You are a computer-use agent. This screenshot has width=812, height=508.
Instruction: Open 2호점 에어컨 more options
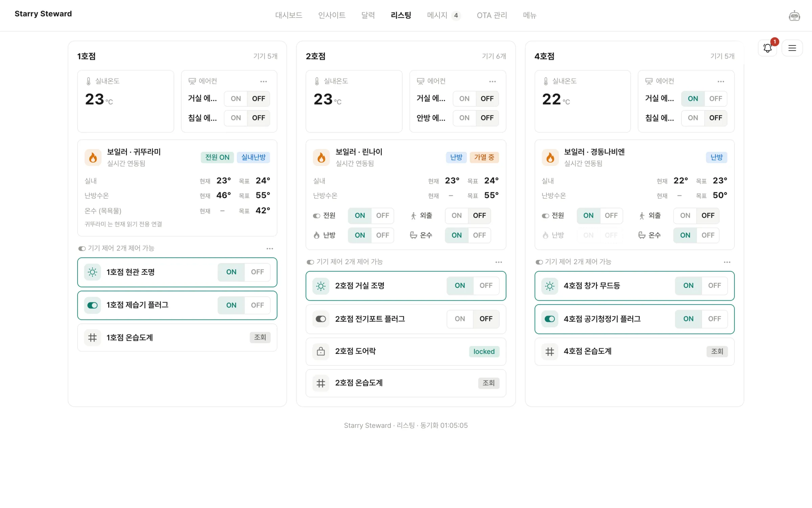coord(492,81)
